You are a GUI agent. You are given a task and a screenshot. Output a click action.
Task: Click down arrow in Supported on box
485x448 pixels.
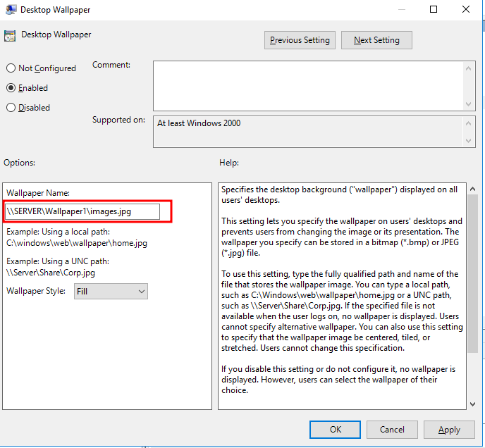(x=468, y=141)
